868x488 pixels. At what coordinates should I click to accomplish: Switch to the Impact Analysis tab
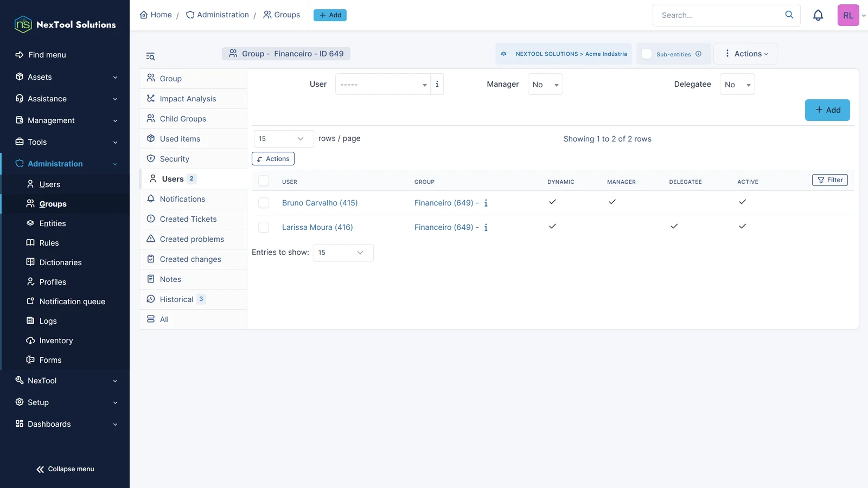click(x=193, y=99)
